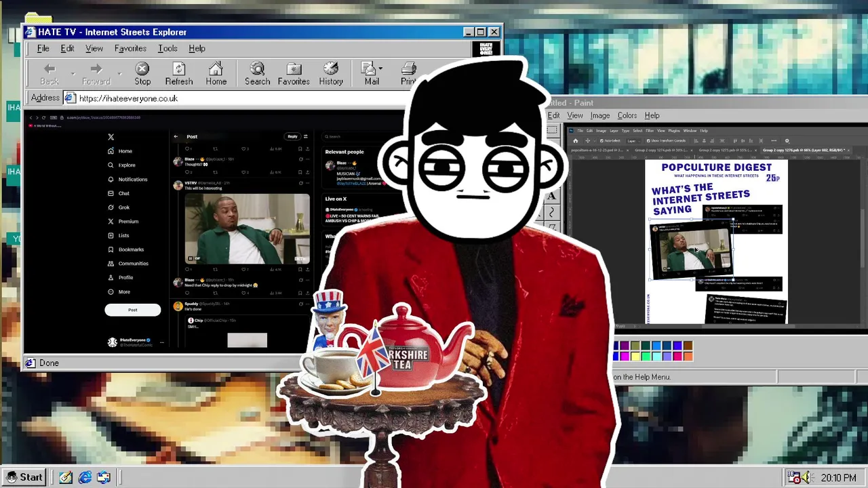868x488 pixels.
Task: Click the Photoshop options bar gear icon
Action: click(x=787, y=141)
